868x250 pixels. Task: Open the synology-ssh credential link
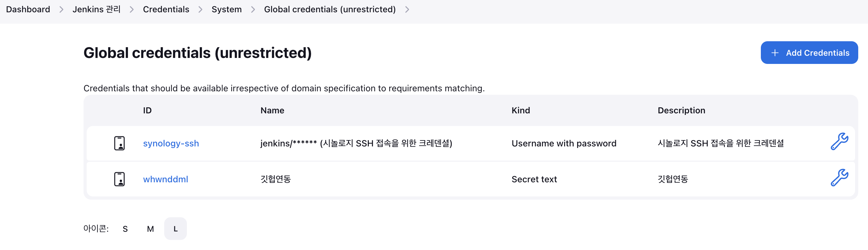tap(171, 143)
